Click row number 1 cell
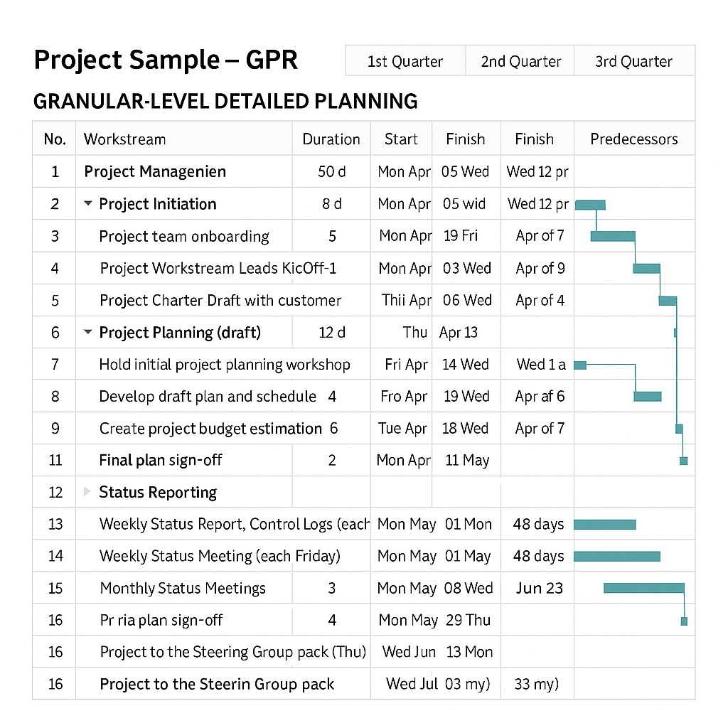Viewport: 728px width, 728px height. [55, 171]
